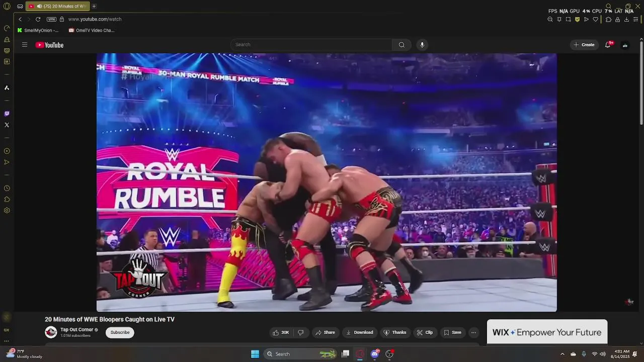Open the Tap Out Corner channel name link

click(76, 330)
